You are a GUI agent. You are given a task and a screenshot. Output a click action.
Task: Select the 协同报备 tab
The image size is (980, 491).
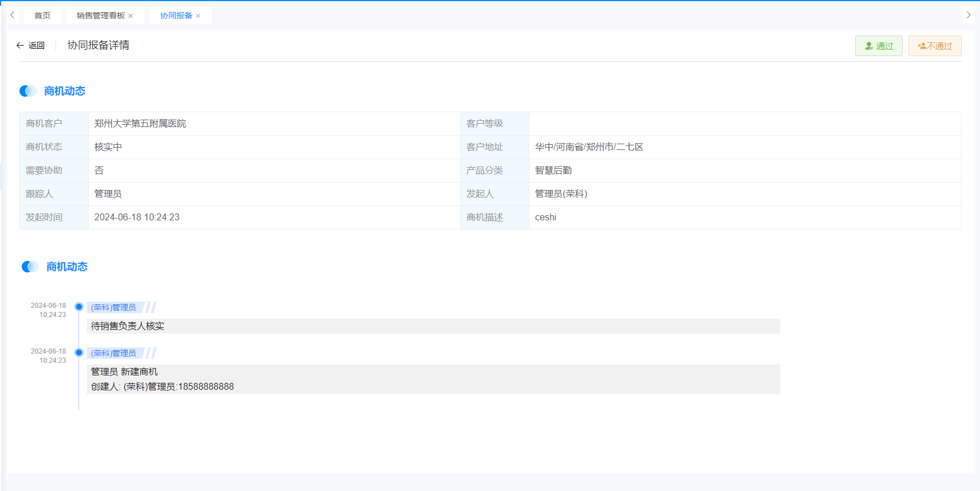(176, 16)
